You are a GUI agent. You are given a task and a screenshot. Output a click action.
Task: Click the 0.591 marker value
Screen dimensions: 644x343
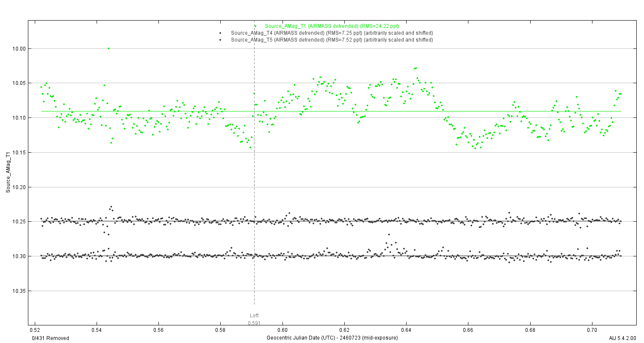coord(254,323)
